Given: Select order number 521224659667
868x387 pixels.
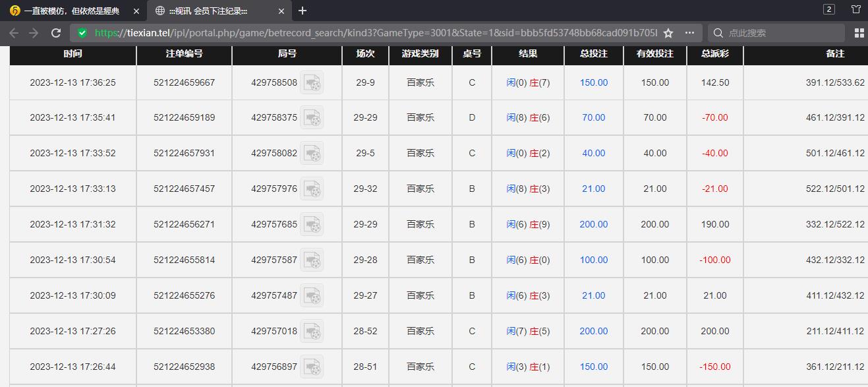Looking at the screenshot, I should 185,82.
